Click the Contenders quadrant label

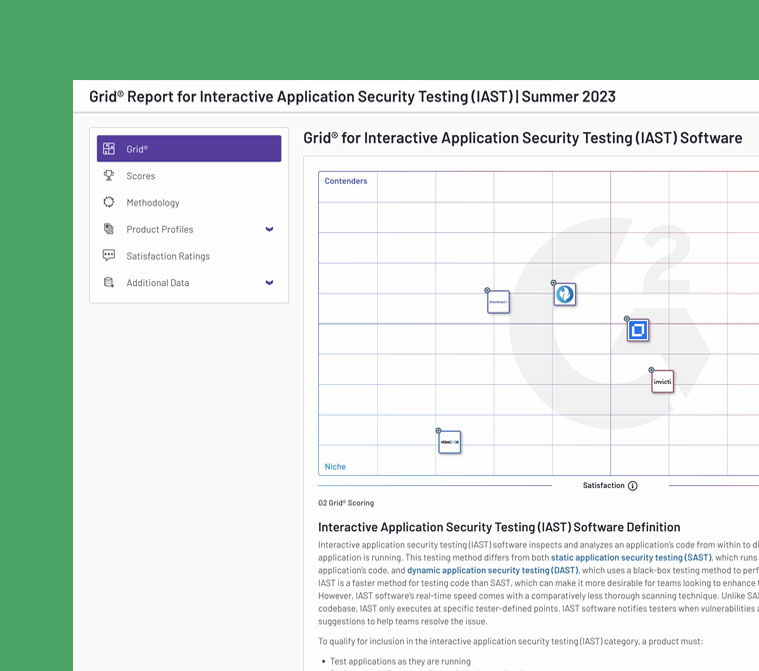pos(346,181)
